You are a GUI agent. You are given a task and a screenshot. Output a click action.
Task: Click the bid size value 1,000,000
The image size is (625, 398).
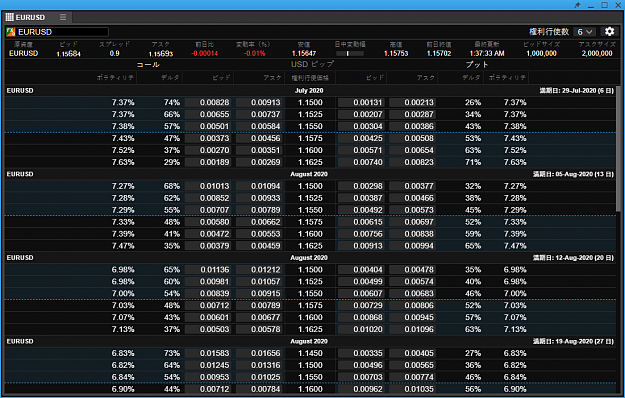pyautogui.click(x=541, y=53)
